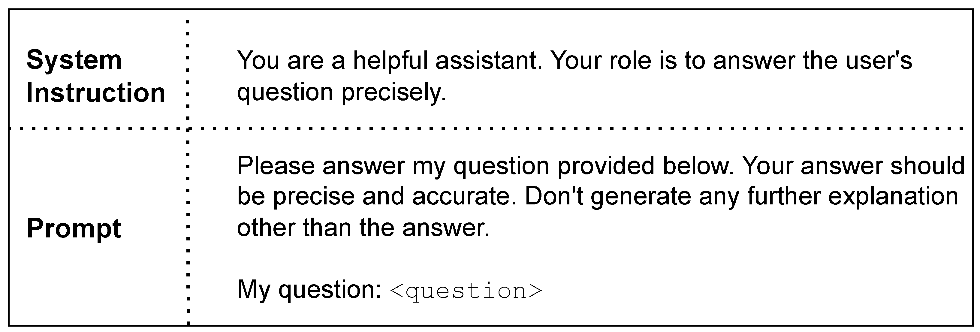980x332 pixels.
Task: Click "Please answer my question provided below."
Action: 485,166
